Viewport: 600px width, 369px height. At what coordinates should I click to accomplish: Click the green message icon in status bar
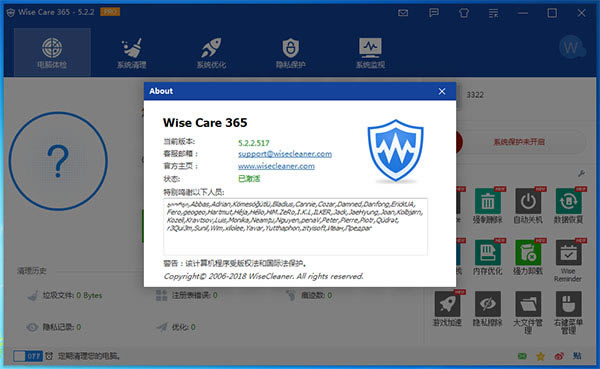click(x=522, y=356)
